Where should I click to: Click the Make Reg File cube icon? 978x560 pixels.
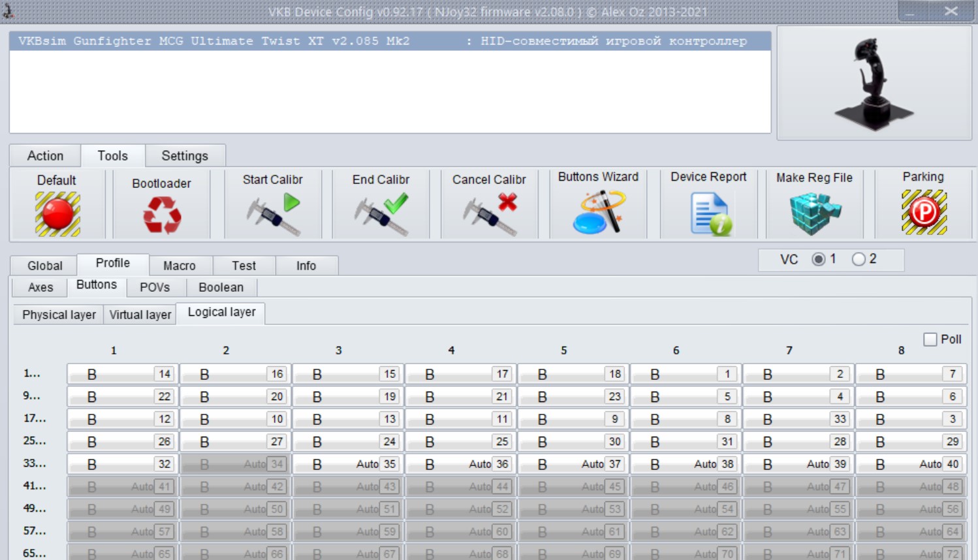click(815, 213)
